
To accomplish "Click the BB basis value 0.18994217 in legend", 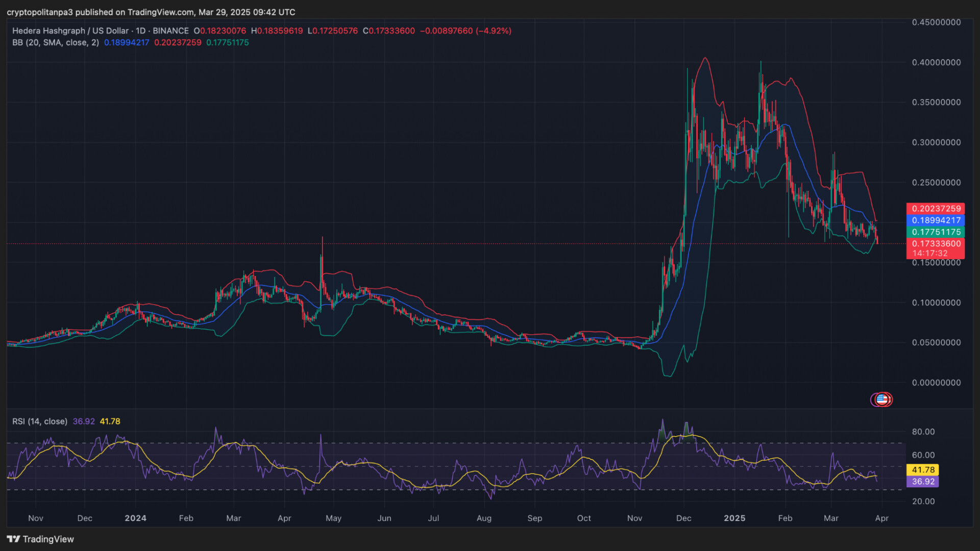I will [x=127, y=42].
